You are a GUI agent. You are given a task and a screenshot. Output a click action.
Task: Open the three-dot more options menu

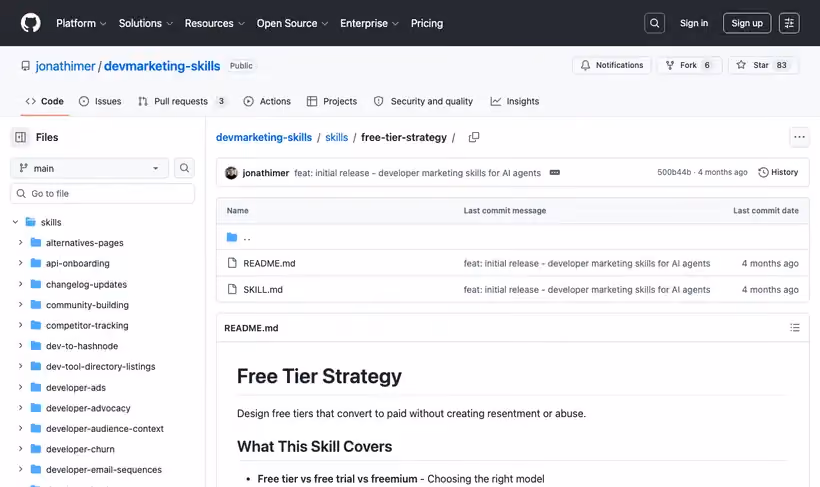(799, 137)
